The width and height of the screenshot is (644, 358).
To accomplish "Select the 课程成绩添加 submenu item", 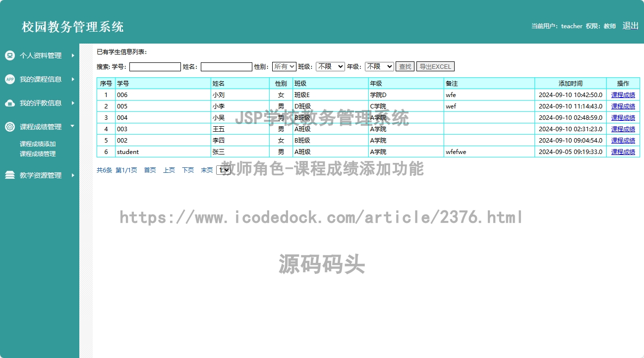I will 38,144.
